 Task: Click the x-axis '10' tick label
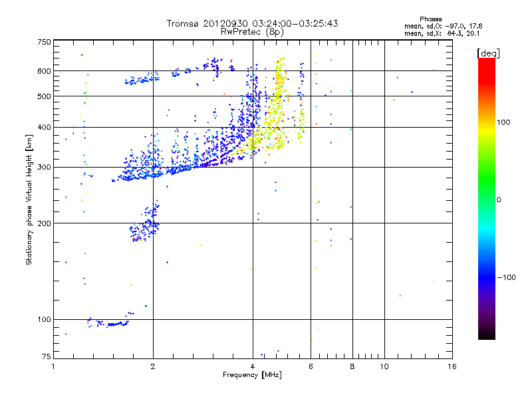[384, 366]
